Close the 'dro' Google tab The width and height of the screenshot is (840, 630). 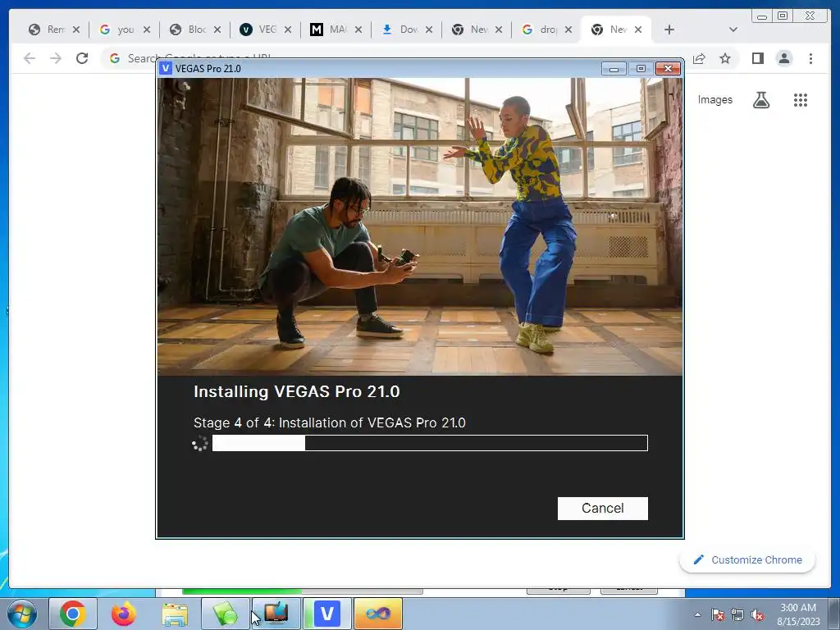[568, 30]
